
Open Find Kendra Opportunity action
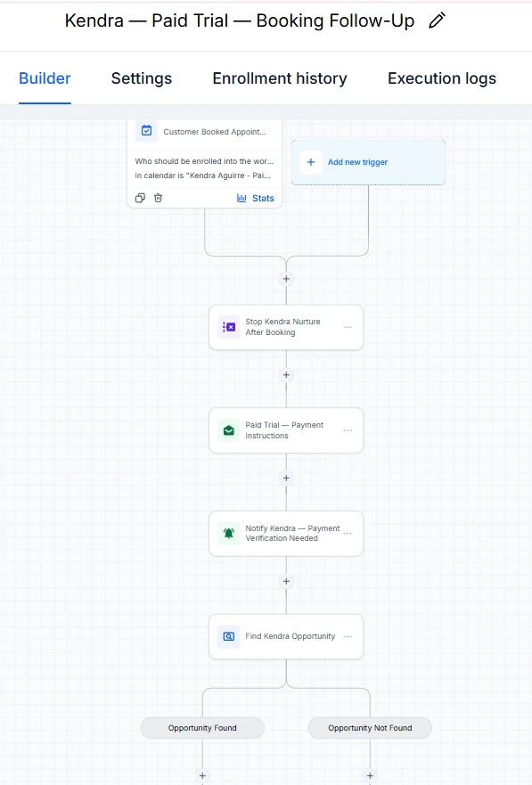(286, 636)
